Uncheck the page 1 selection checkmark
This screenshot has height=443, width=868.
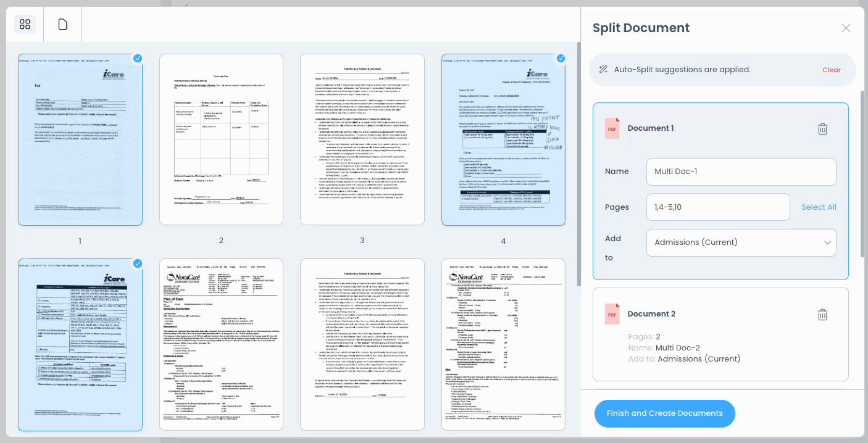click(138, 59)
